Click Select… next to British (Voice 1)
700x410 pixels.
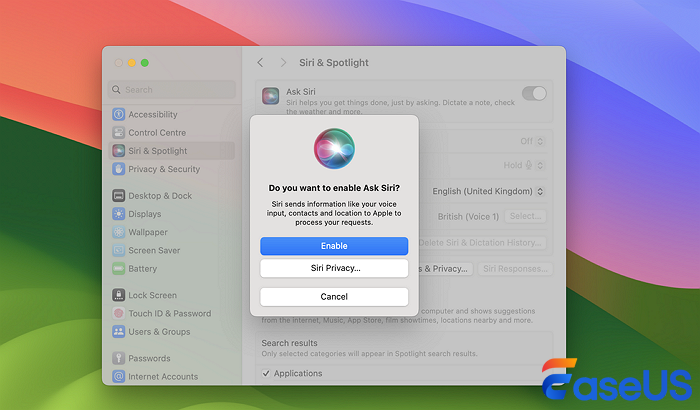click(x=525, y=216)
